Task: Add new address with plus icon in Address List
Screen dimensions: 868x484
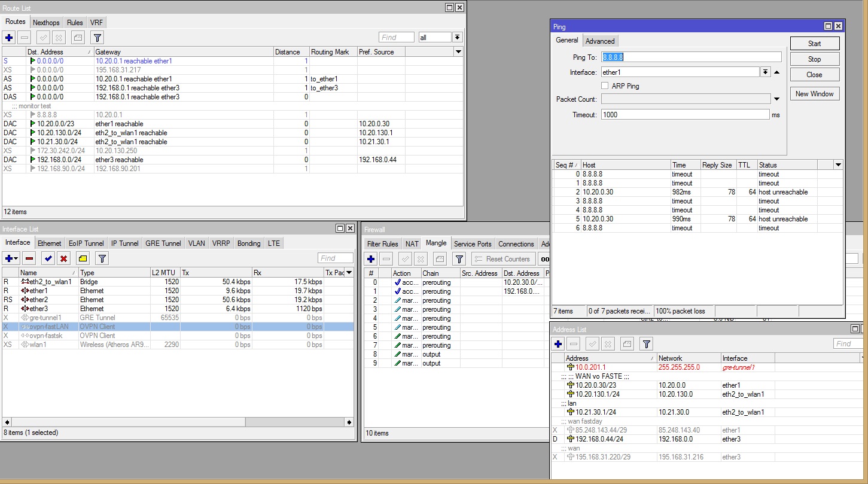Action: [x=558, y=344]
